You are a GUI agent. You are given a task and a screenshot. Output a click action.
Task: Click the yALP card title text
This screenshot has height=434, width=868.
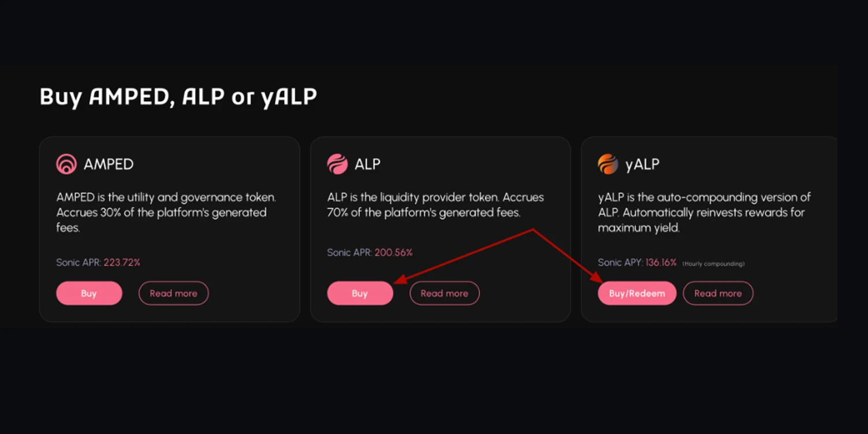(x=642, y=164)
